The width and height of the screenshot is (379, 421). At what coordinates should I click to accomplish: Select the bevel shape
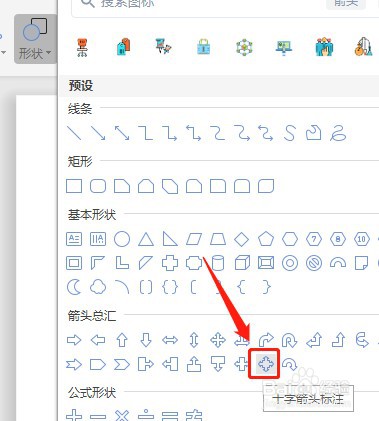pyautogui.click(x=266, y=263)
